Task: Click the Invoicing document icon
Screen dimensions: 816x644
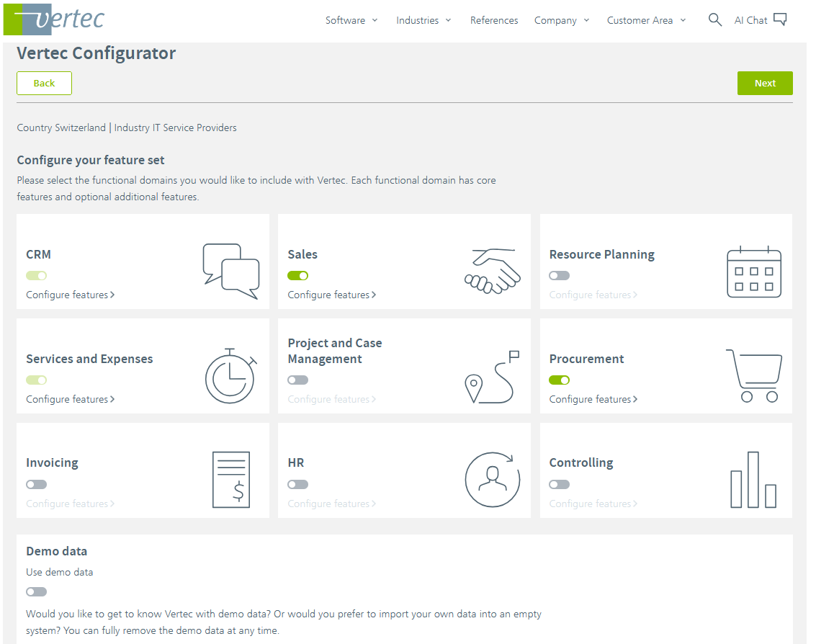Action: pyautogui.click(x=231, y=480)
